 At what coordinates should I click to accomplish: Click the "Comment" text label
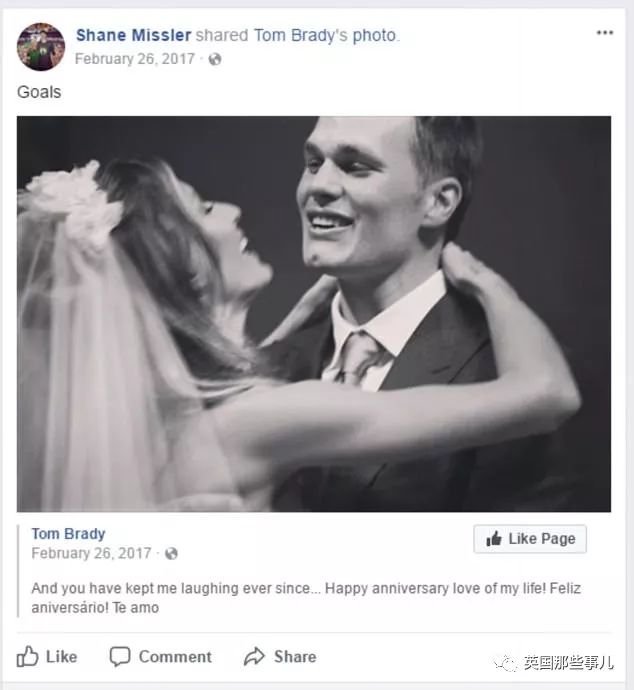(175, 657)
